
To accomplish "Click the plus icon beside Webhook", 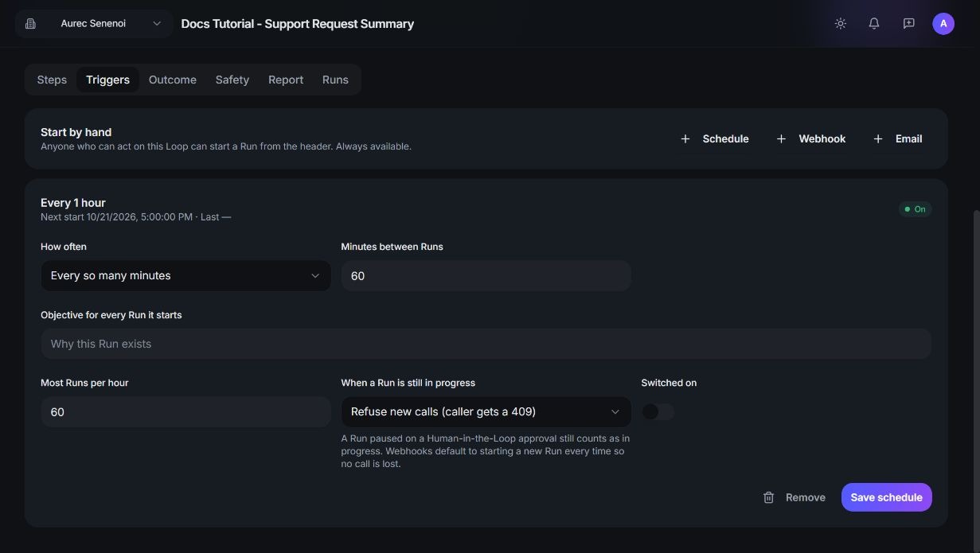I will point(781,138).
